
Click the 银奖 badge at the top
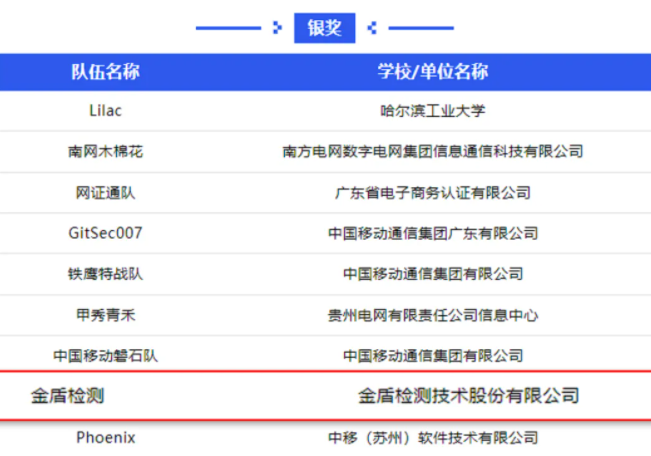(324, 28)
